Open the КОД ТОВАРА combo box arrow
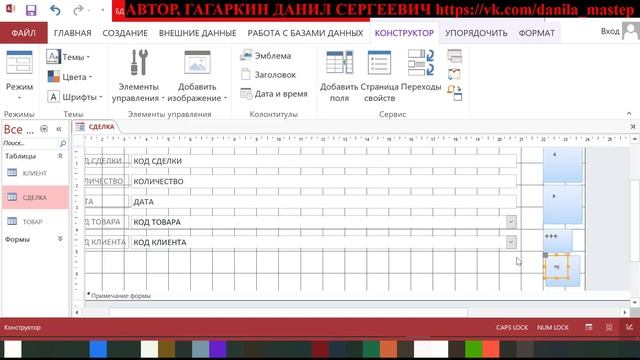Image resolution: width=640 pixels, height=360 pixels. (511, 222)
